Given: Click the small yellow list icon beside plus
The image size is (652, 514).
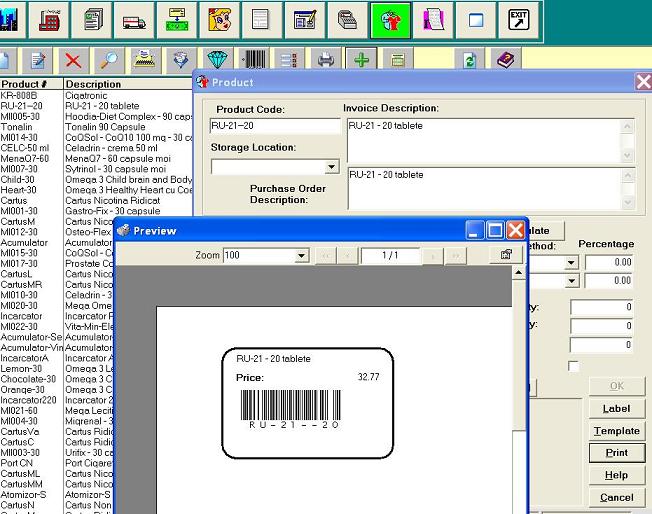Looking at the screenshot, I should (x=398, y=60).
